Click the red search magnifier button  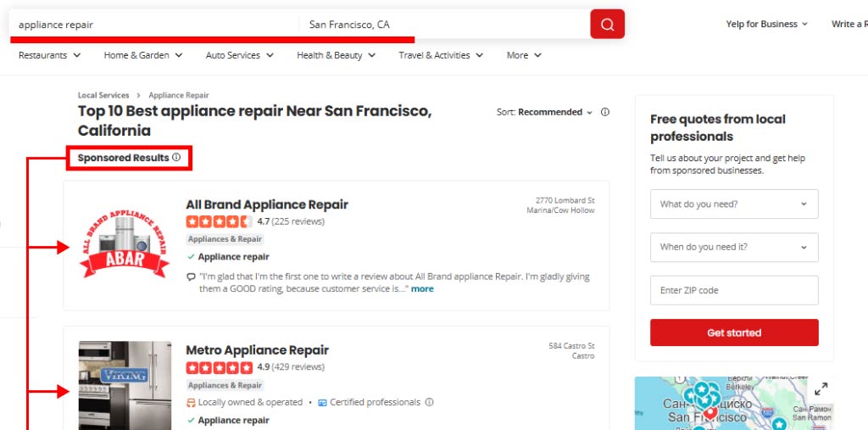607,24
